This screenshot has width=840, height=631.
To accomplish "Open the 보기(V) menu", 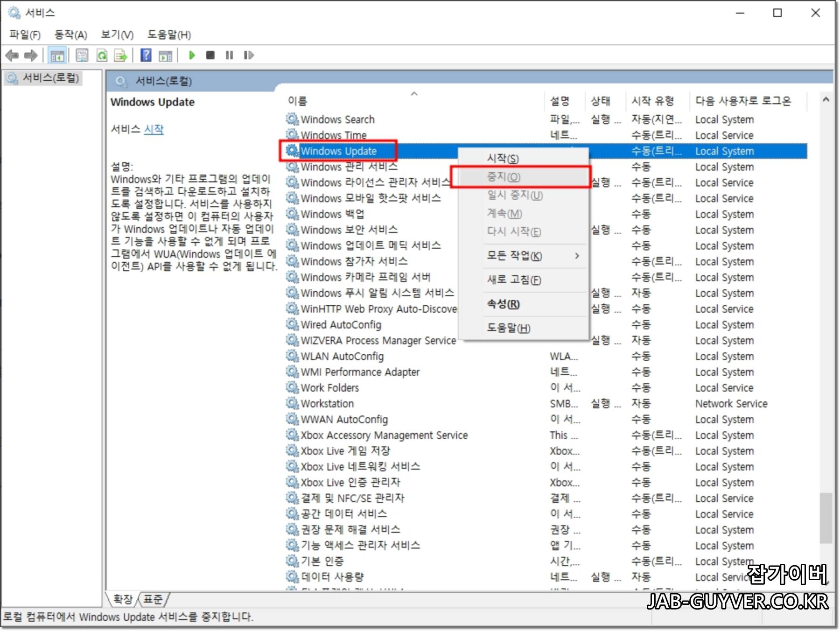I will (x=117, y=35).
